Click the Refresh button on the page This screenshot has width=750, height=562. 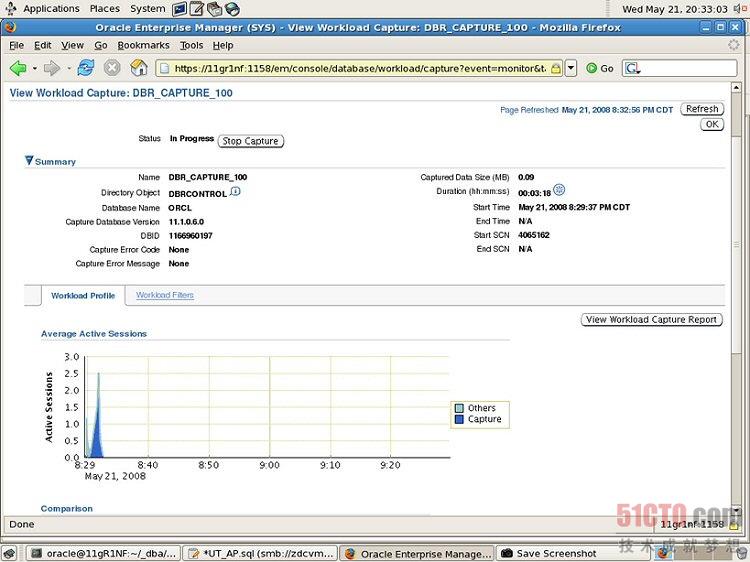[702, 109]
